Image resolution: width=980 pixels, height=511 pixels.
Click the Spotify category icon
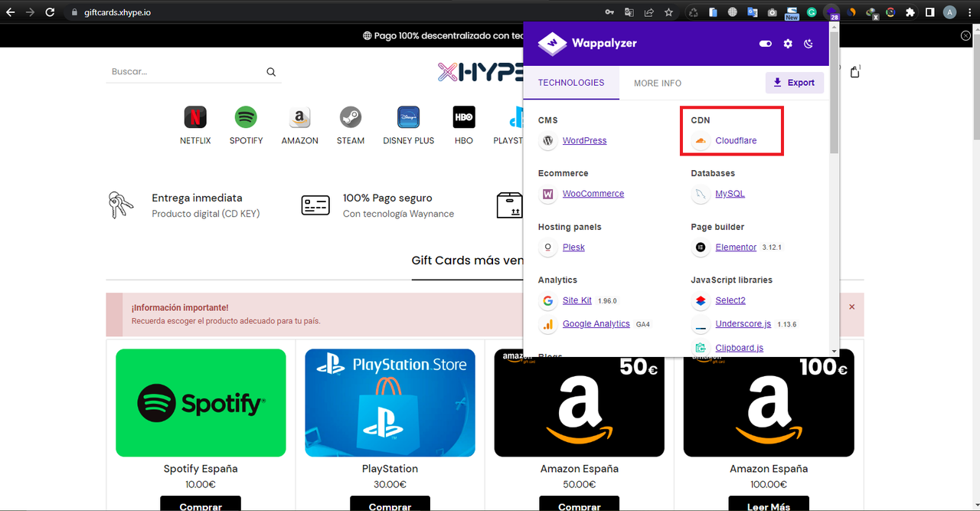point(246,117)
